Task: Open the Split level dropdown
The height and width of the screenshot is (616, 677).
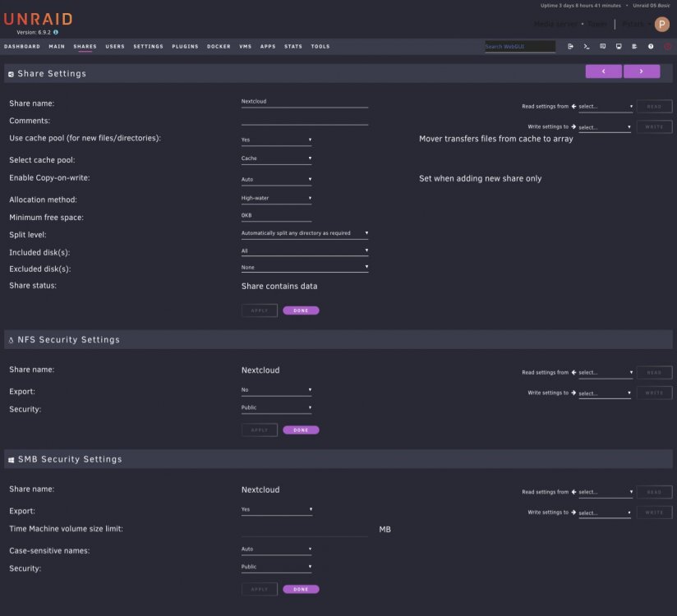Action: pyautogui.click(x=304, y=233)
